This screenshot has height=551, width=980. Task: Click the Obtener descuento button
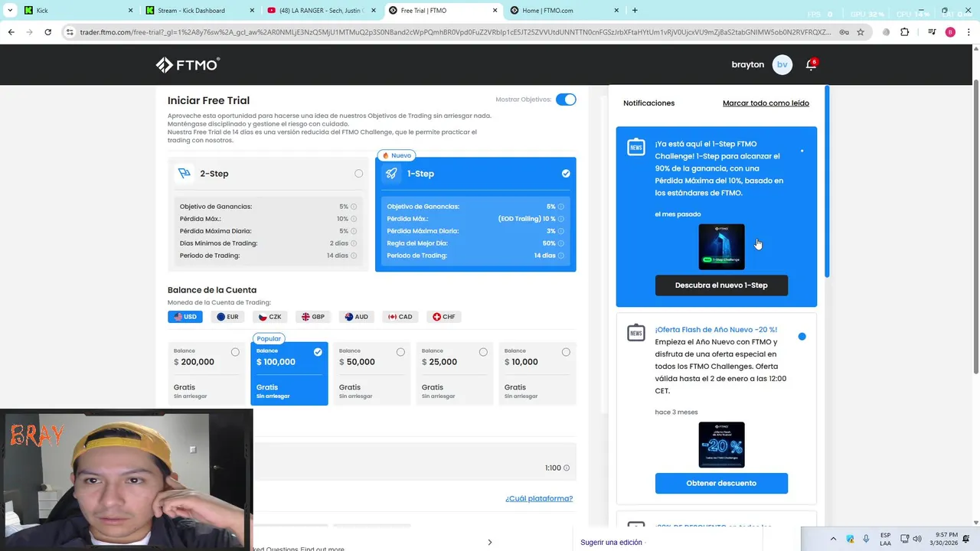point(721,484)
